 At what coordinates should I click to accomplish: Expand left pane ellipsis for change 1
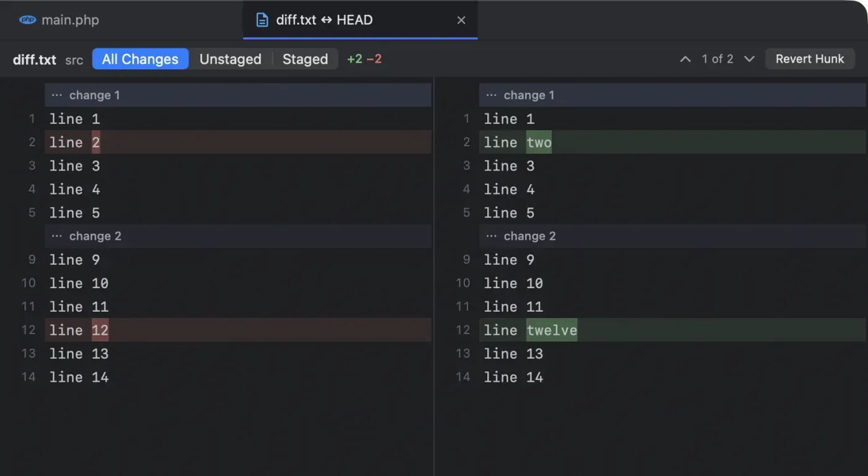tap(57, 95)
